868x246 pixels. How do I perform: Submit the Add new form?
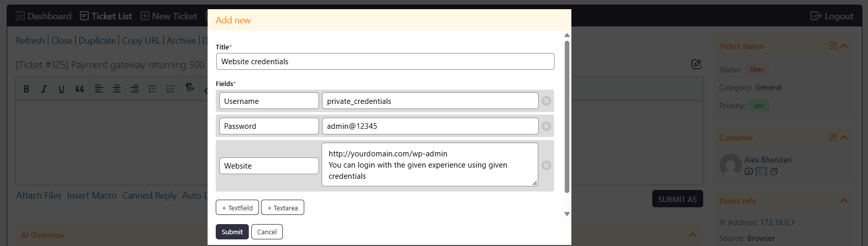(x=232, y=232)
